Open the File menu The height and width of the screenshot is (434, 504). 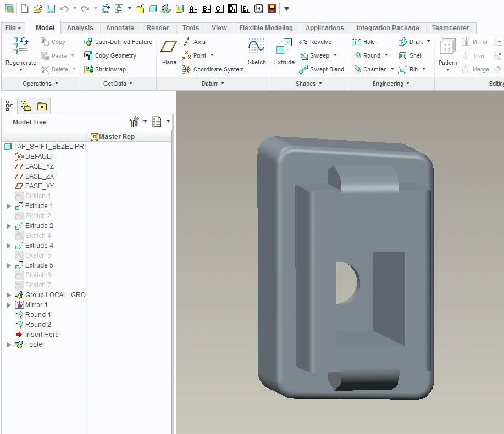(x=13, y=28)
